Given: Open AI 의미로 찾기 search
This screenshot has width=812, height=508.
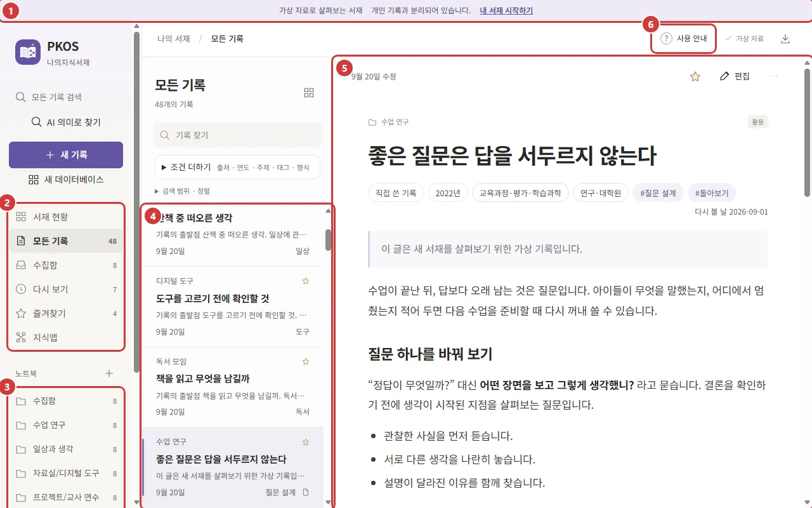Looking at the screenshot, I should [x=66, y=122].
